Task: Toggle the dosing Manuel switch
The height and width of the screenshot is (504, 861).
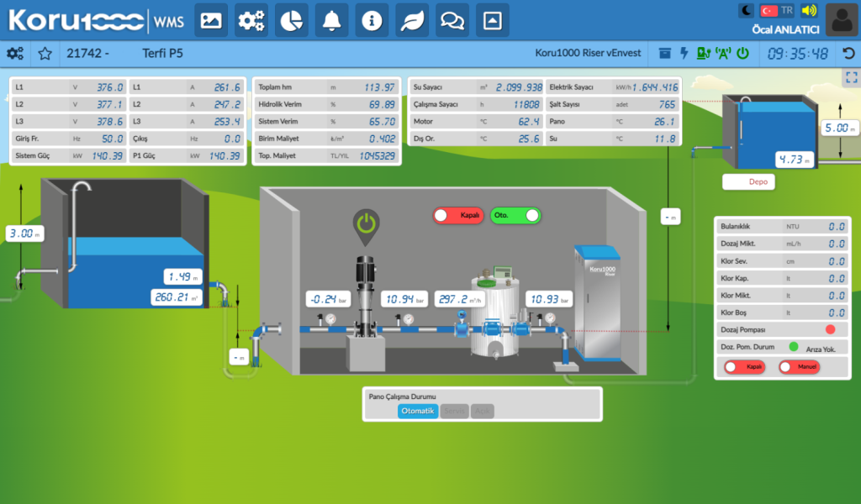Action: [800, 367]
